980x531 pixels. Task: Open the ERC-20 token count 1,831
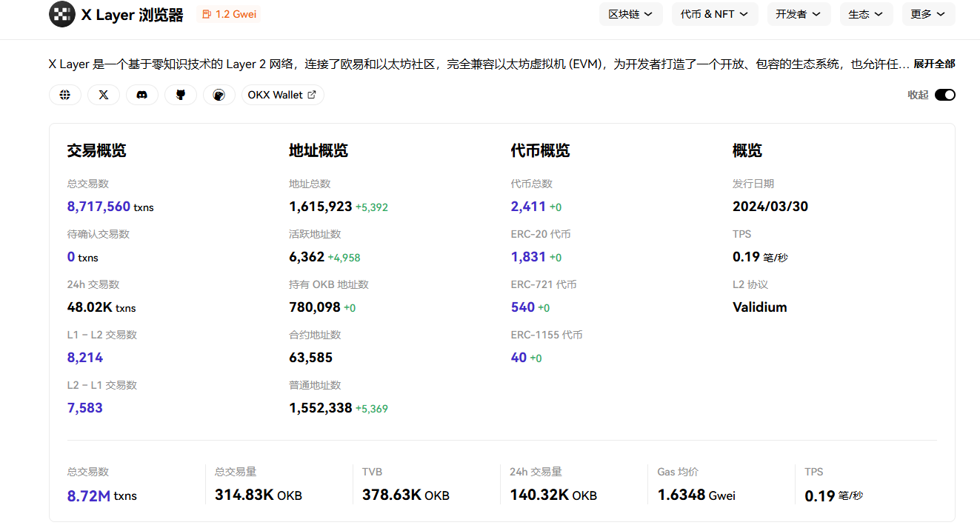[528, 257]
